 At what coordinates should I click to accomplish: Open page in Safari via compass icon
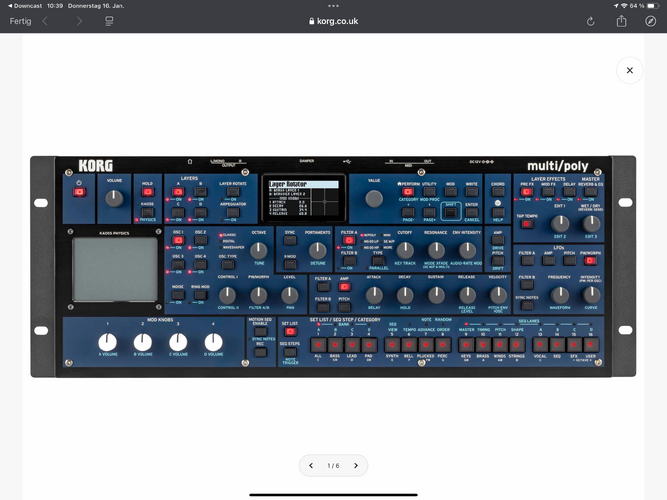point(651,21)
